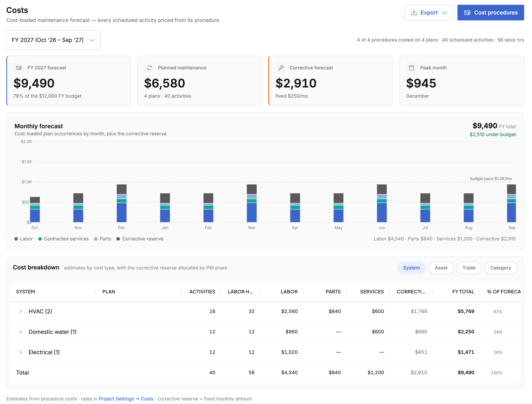
Task: Open the Cost procedures page
Action: point(490,13)
